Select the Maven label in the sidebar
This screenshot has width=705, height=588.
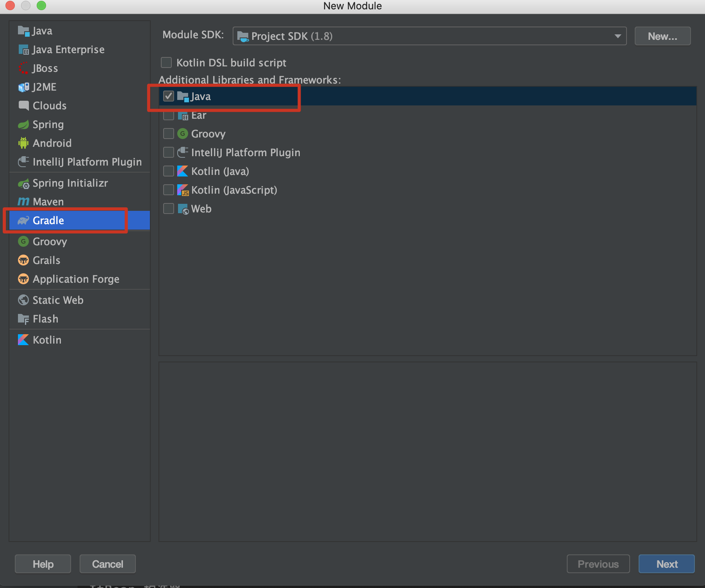point(48,201)
